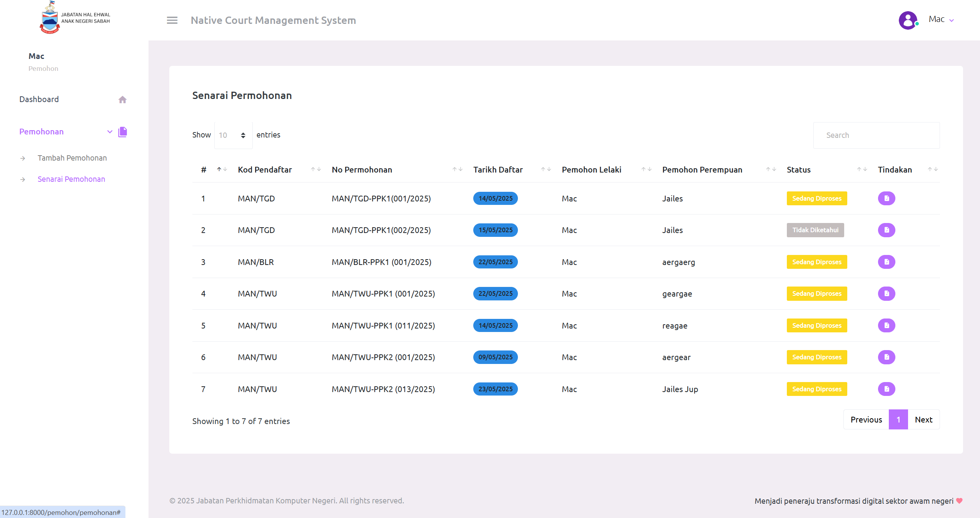Screen dimensions: 980x518
Task: Expand the Mac user account menu
Action: click(941, 20)
